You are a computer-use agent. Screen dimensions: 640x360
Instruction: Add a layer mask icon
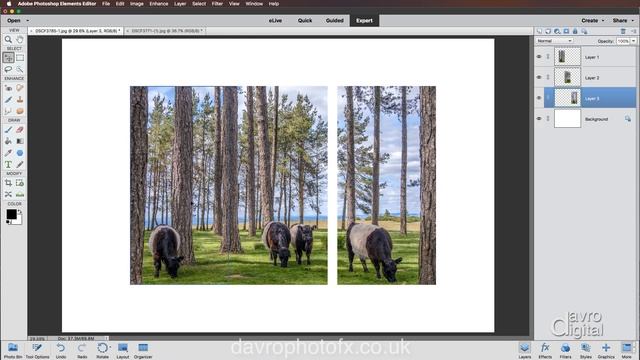coord(566,31)
